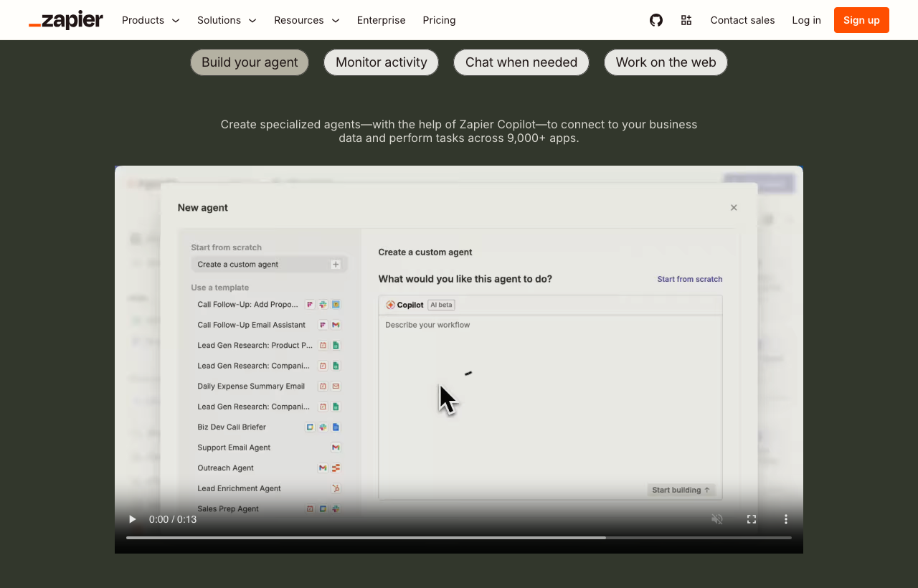Click the "AI beta" badge next to Copilot
Screen dimensions: 918x588
pyautogui.click(x=441, y=305)
